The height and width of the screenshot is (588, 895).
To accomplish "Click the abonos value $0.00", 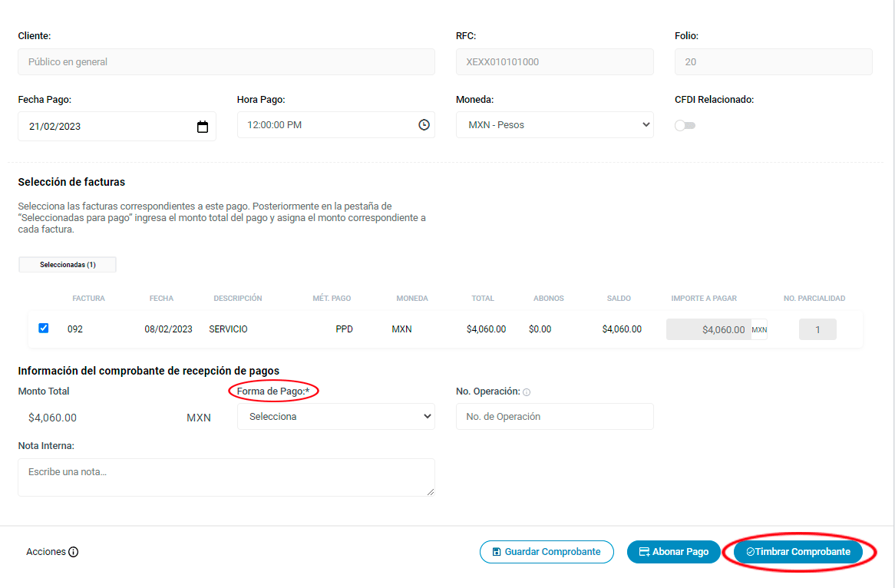I will [540, 329].
